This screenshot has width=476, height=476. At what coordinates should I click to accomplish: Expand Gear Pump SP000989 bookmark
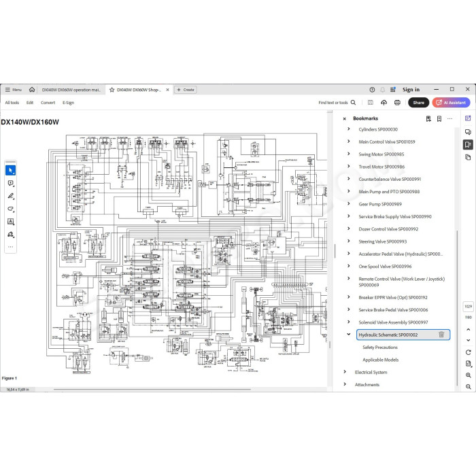coord(348,203)
